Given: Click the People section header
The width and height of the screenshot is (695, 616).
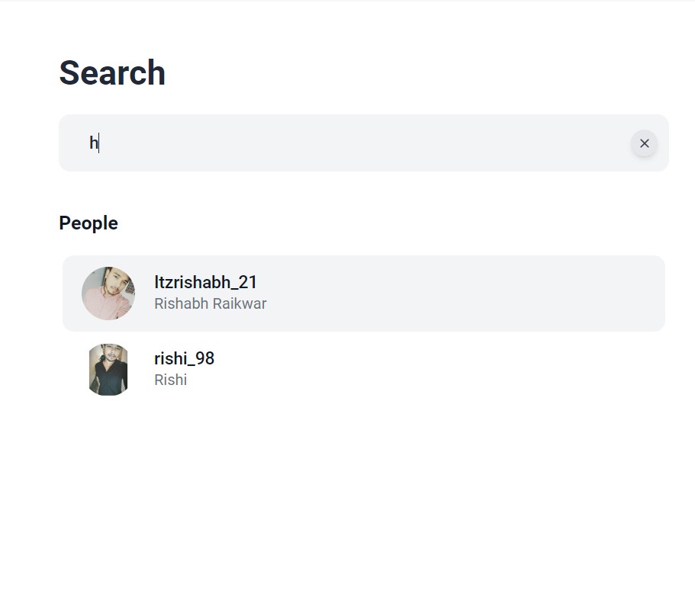Looking at the screenshot, I should pos(88,223).
